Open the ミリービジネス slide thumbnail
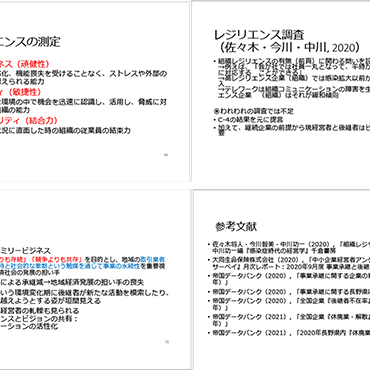 tap(95, 279)
